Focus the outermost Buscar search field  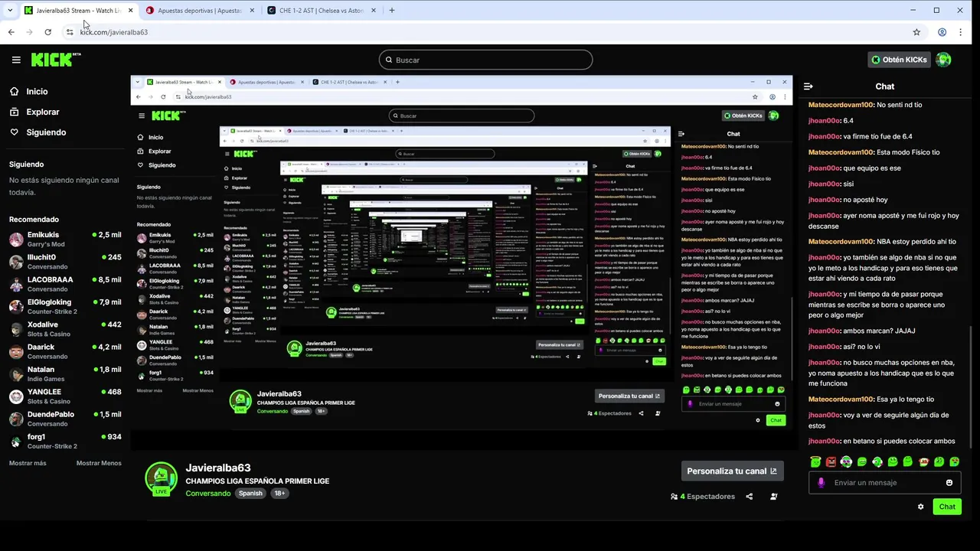click(485, 60)
